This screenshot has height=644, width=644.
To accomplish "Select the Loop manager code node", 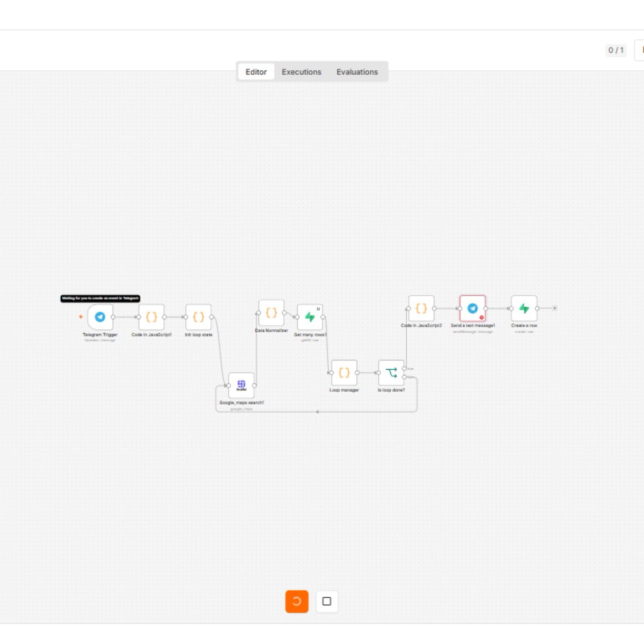I will (x=344, y=372).
